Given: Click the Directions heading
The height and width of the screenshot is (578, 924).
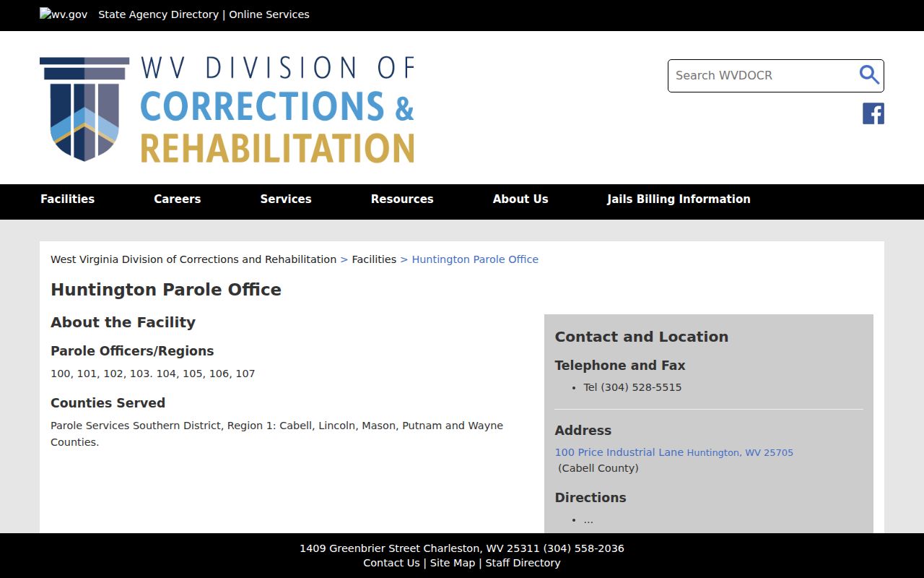Looking at the screenshot, I should [590, 498].
